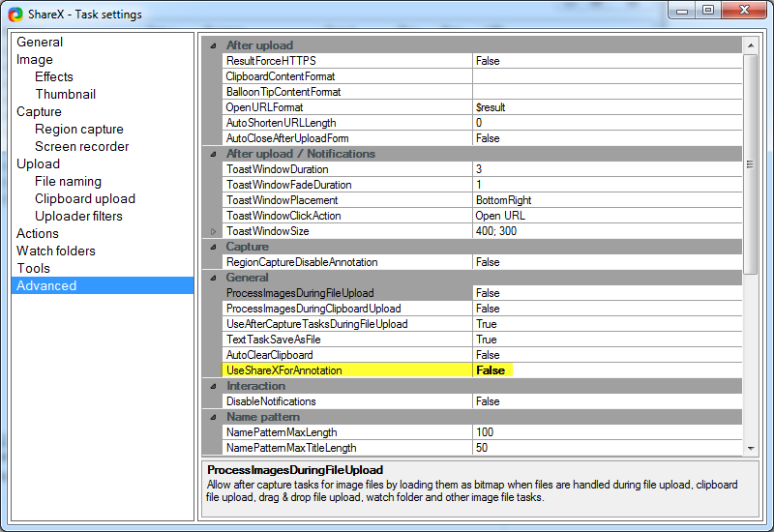
Task: Click TextTaskSaveAsFile value True
Action: tap(608, 340)
